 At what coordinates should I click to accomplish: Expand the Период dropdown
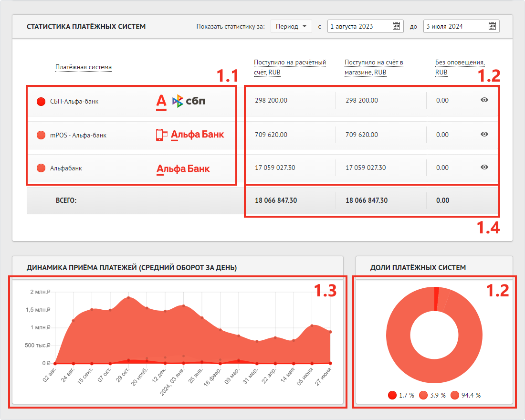tap(291, 26)
